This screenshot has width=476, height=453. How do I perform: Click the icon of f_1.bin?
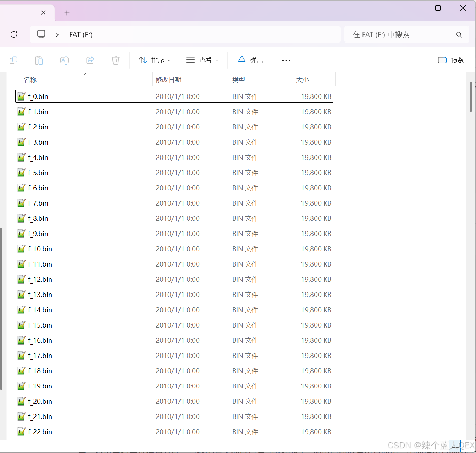pos(22,112)
